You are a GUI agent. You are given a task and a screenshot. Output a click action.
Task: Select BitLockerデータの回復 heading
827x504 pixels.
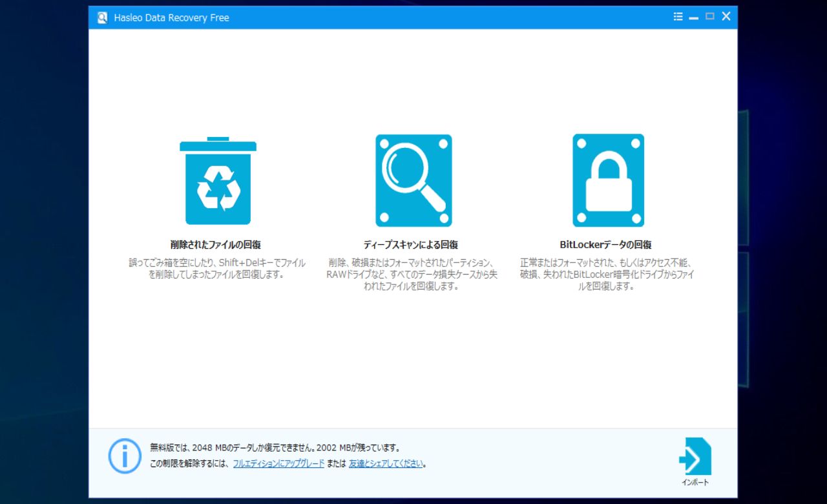[x=605, y=245]
